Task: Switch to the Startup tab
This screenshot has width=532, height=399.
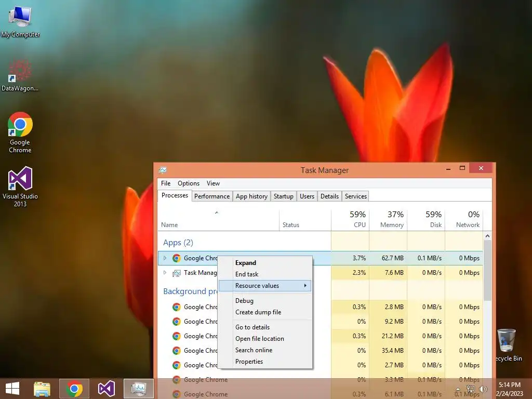Action: click(283, 196)
